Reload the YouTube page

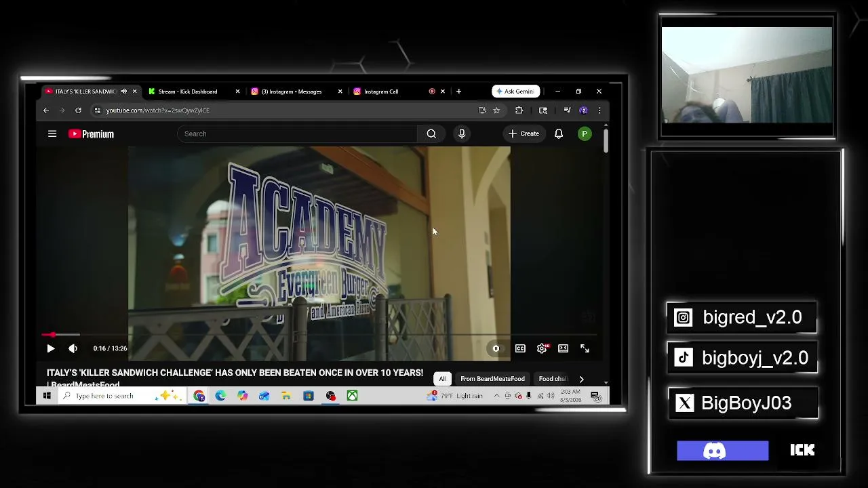[78, 110]
